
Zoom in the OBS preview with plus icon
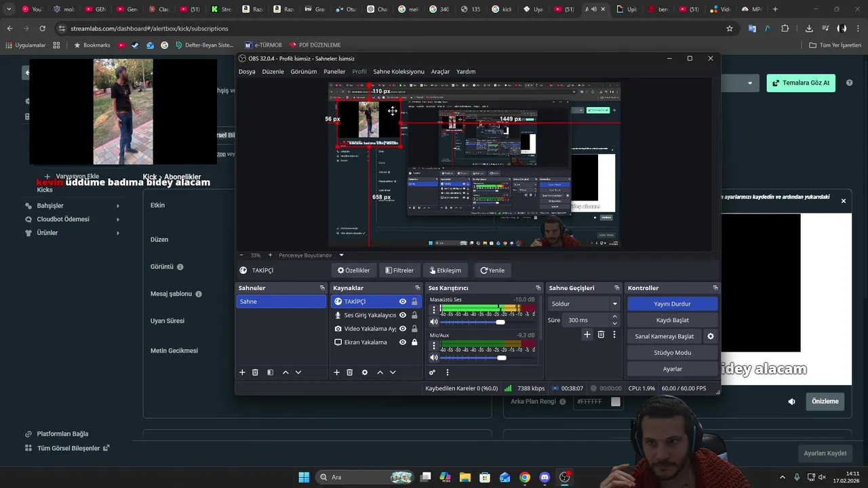(270, 255)
